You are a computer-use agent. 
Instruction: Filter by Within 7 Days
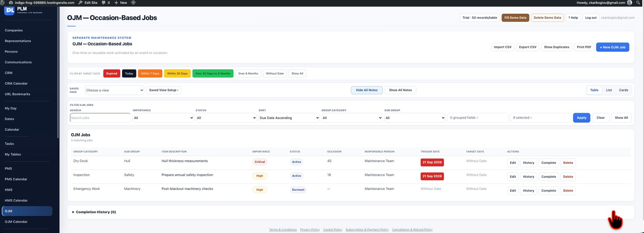150,74
